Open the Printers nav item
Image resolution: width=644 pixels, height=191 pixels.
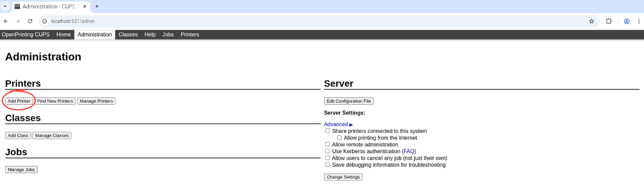(190, 35)
